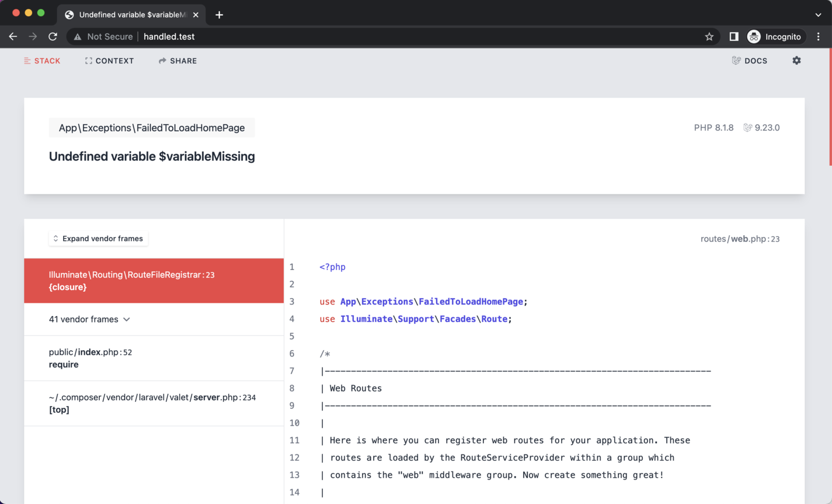This screenshot has width=832, height=504.
Task: Click the key icon beside DOCS
Action: 736,60
